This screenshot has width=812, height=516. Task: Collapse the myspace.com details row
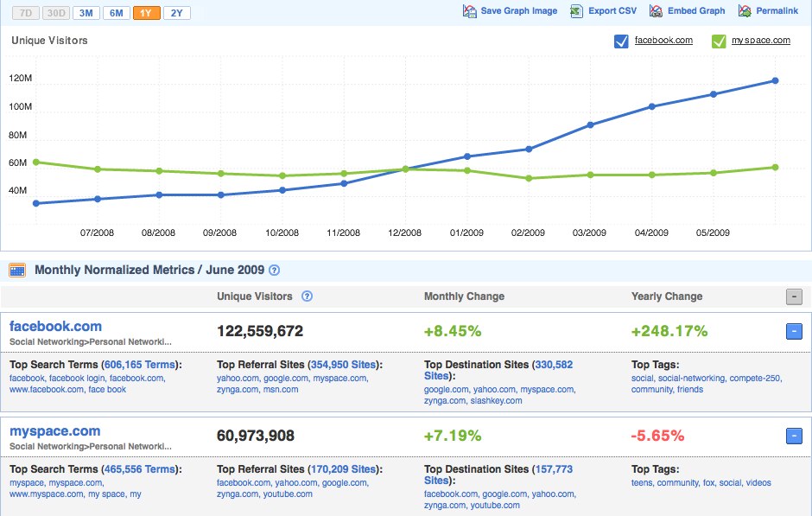tap(794, 436)
